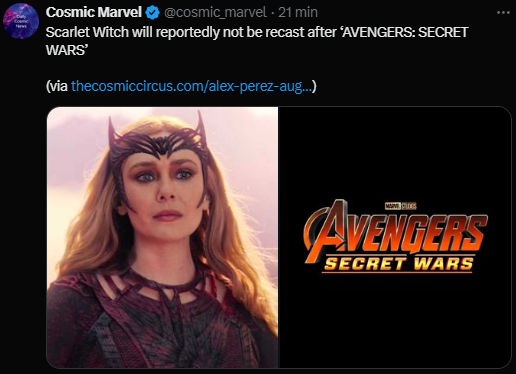This screenshot has height=374, width=516.
Task: Click the tweet text mentioning Scarlet Witch
Action: (x=257, y=41)
